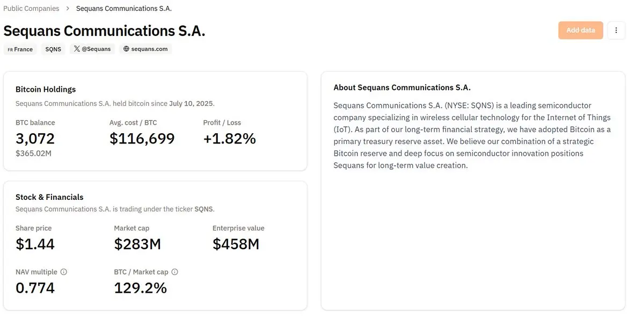Click the FR France country tag

[x=20, y=49]
